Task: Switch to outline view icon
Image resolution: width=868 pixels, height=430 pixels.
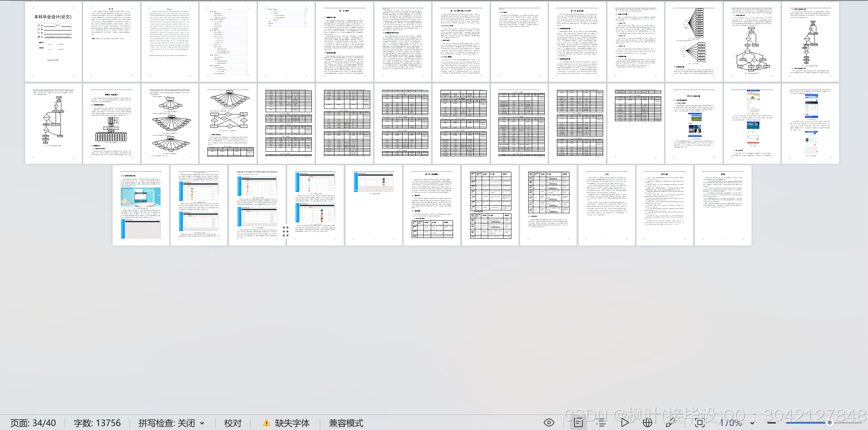Action: pyautogui.click(x=601, y=423)
